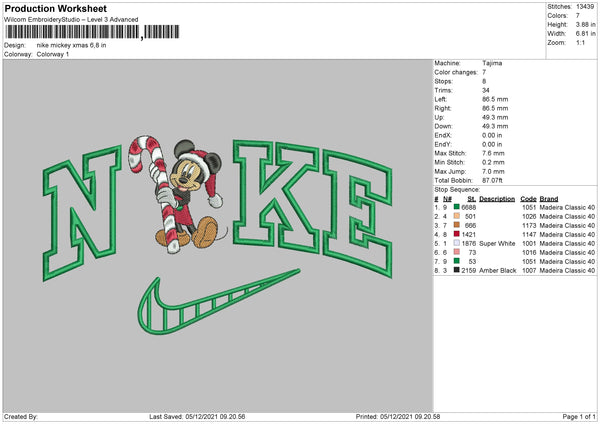This screenshot has width=600, height=424.
Task: Click the embroidered letter N
Action: click(82, 212)
